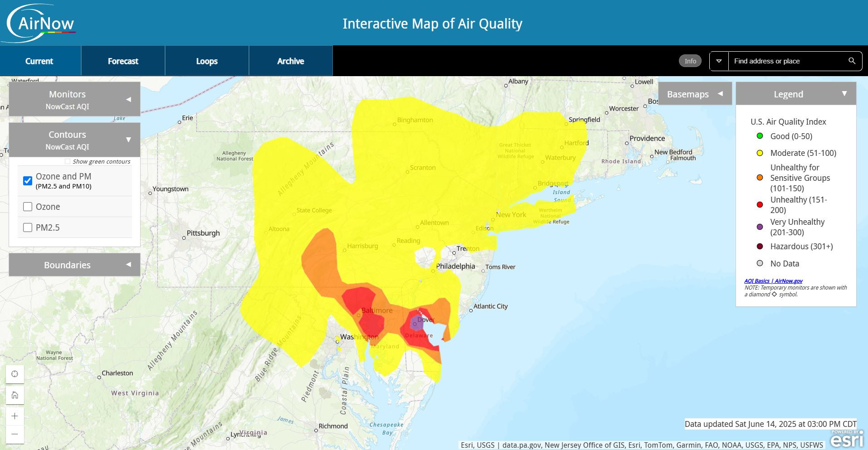Image resolution: width=868 pixels, height=450 pixels.
Task: Click the Scranton map label
Action: 423,167
